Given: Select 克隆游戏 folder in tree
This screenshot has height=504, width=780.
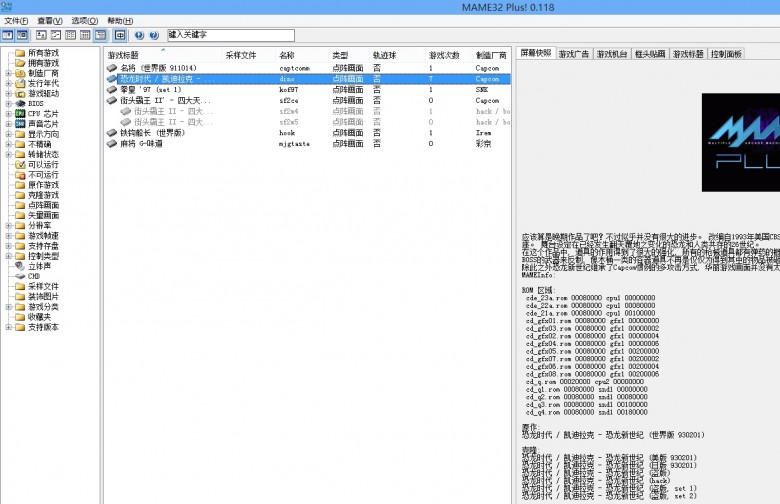Looking at the screenshot, I should 43,195.
